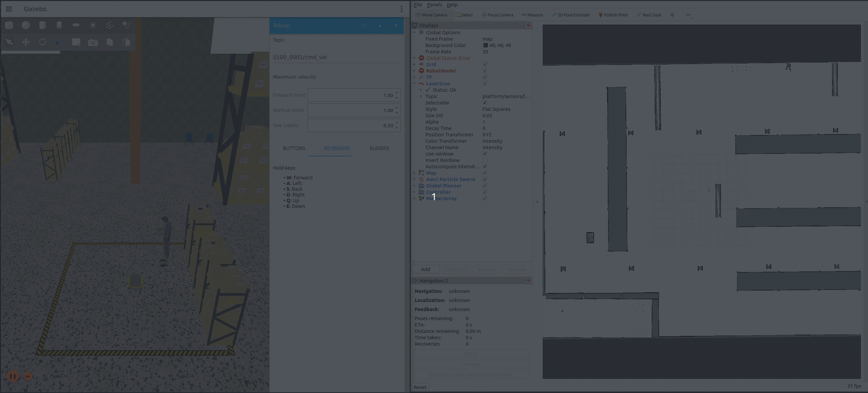Insert a sphere shape in Gazebo
Viewport: 868px width, 393px height.
point(26,25)
